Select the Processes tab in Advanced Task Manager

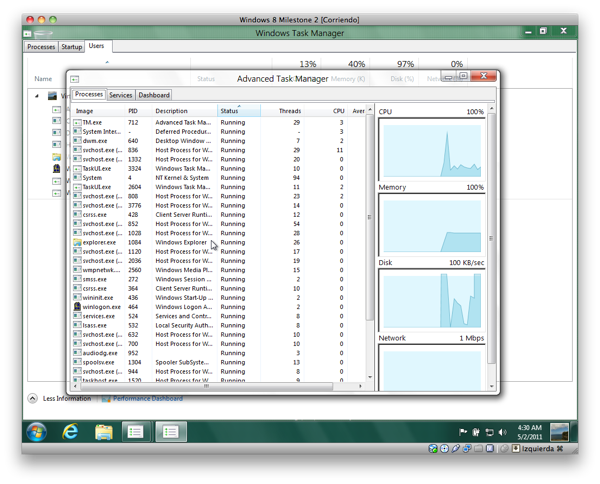coord(89,94)
